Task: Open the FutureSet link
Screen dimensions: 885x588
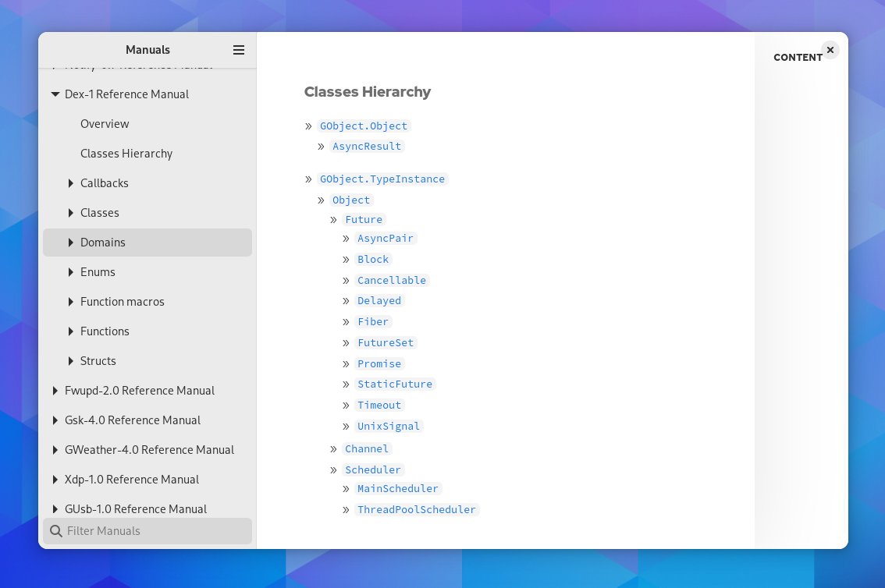Action: click(386, 343)
